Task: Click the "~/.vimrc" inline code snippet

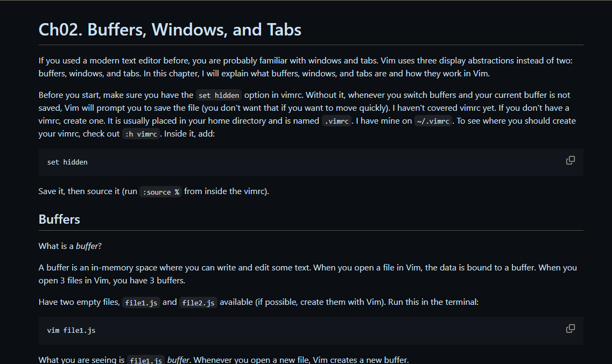Action: click(x=433, y=121)
